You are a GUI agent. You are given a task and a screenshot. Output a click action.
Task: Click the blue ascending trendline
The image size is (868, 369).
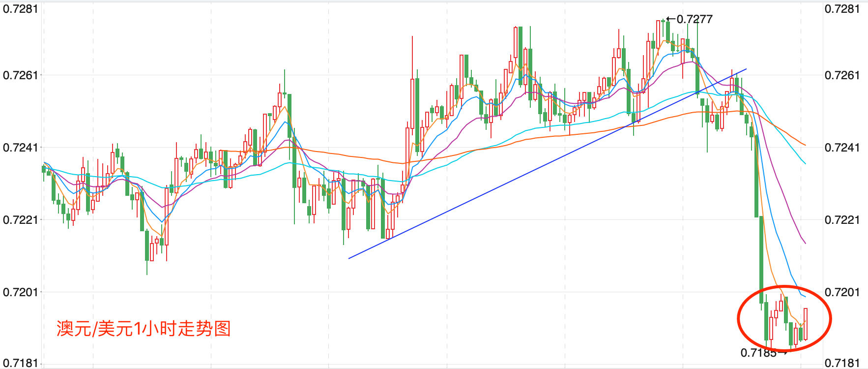click(548, 163)
